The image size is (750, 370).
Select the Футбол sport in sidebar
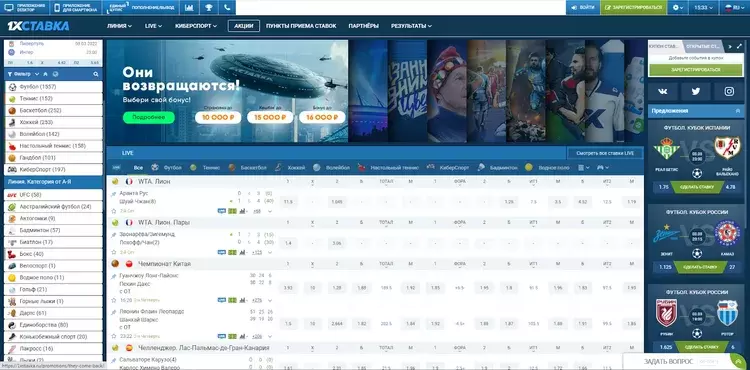tap(54, 87)
